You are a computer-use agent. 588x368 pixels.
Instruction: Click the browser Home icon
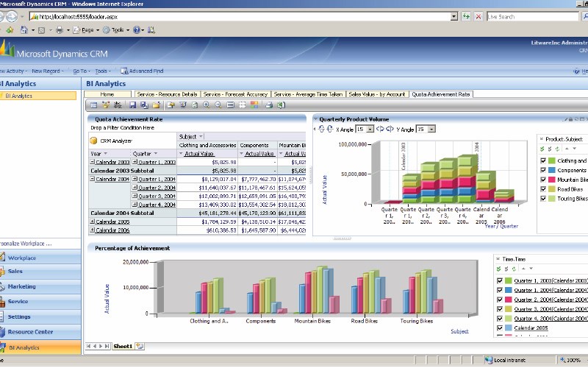pyautogui.click(x=24, y=29)
